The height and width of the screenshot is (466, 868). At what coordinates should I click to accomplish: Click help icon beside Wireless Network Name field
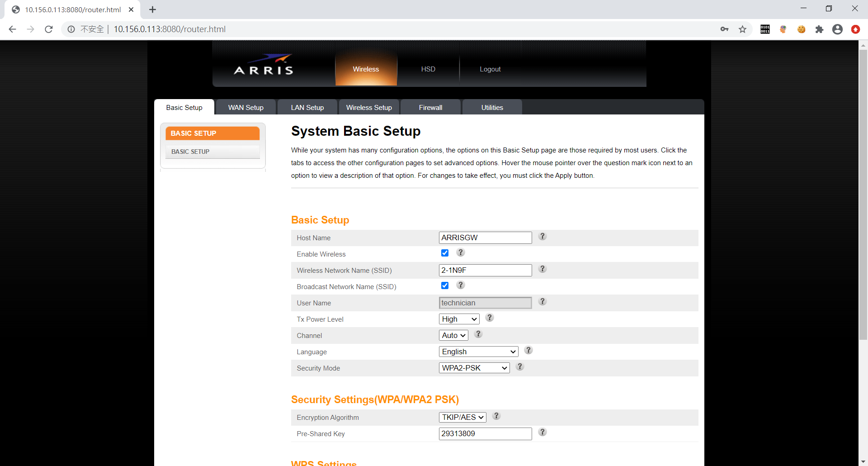(542, 269)
